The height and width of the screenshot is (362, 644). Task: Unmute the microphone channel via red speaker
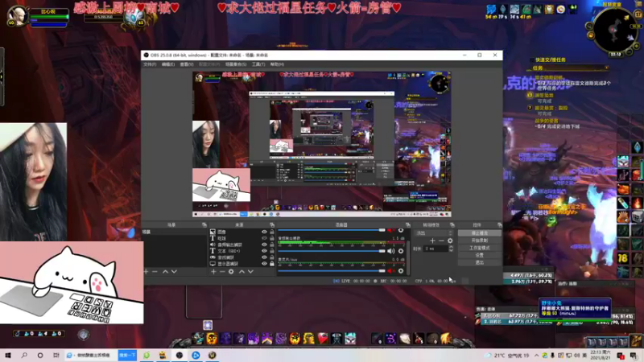click(390, 271)
